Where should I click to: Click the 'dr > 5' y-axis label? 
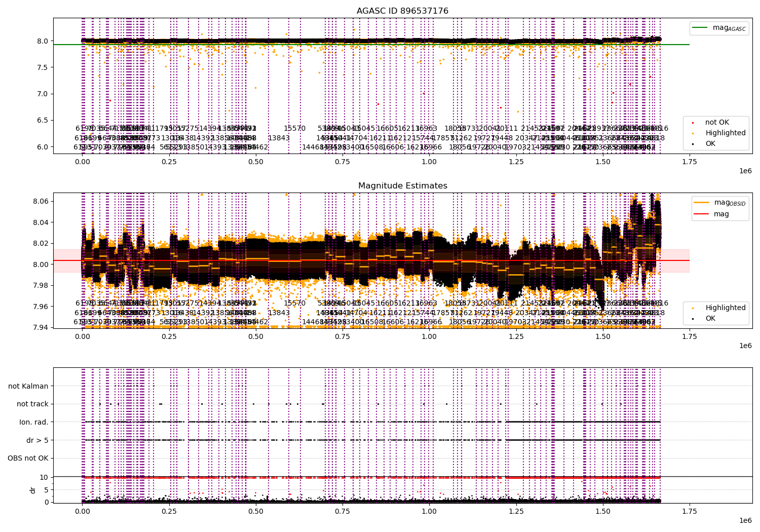click(37, 441)
